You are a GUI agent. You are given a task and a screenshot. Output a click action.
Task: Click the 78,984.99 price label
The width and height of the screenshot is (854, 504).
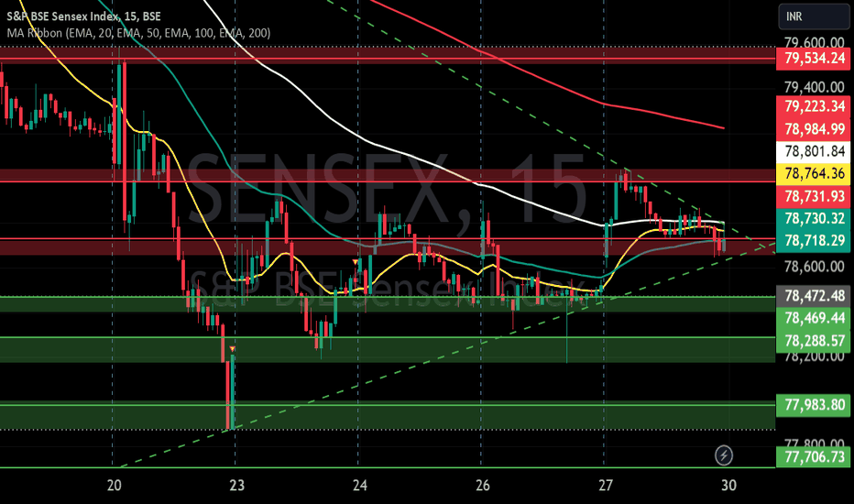813,129
